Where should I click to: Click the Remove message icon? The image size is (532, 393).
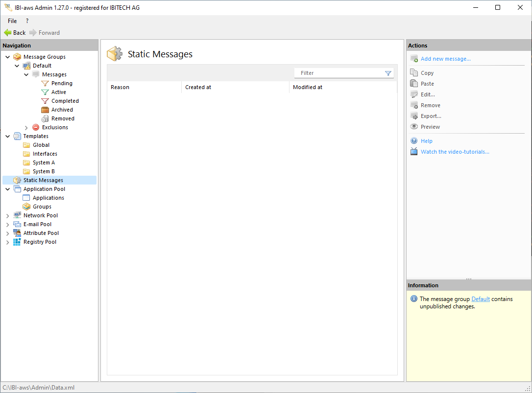click(x=414, y=105)
